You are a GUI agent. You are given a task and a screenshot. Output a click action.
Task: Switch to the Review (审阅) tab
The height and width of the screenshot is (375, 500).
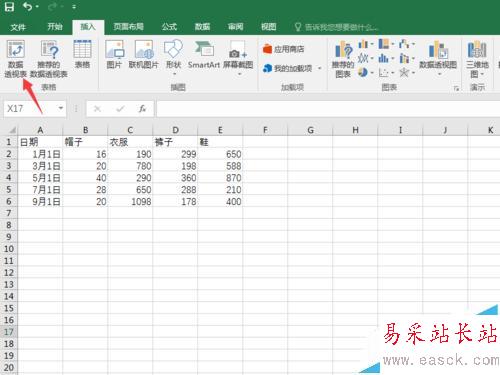[x=235, y=27]
